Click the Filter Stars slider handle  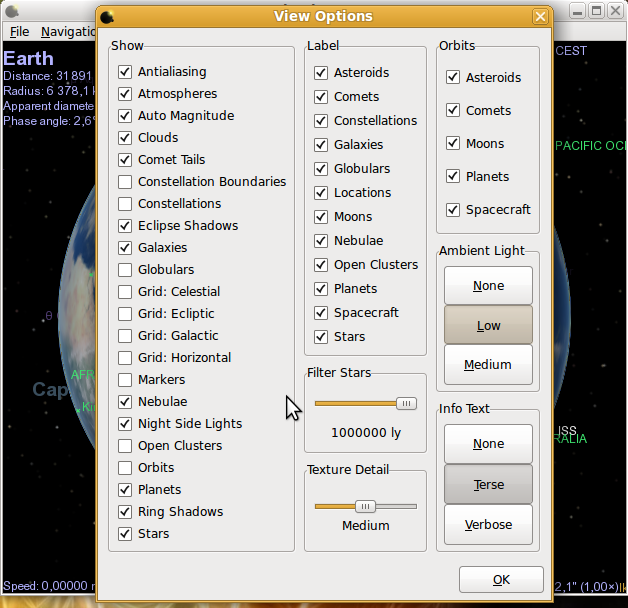(406, 403)
